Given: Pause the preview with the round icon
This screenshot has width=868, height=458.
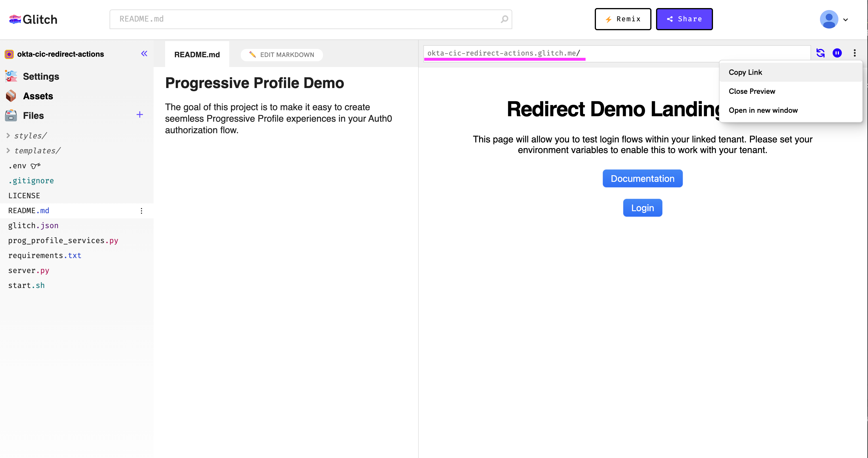Looking at the screenshot, I should point(837,53).
